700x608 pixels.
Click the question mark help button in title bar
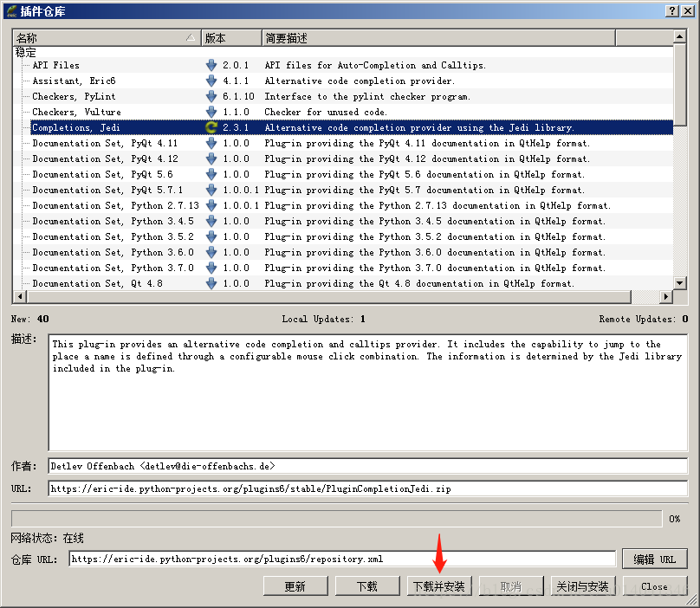point(672,11)
